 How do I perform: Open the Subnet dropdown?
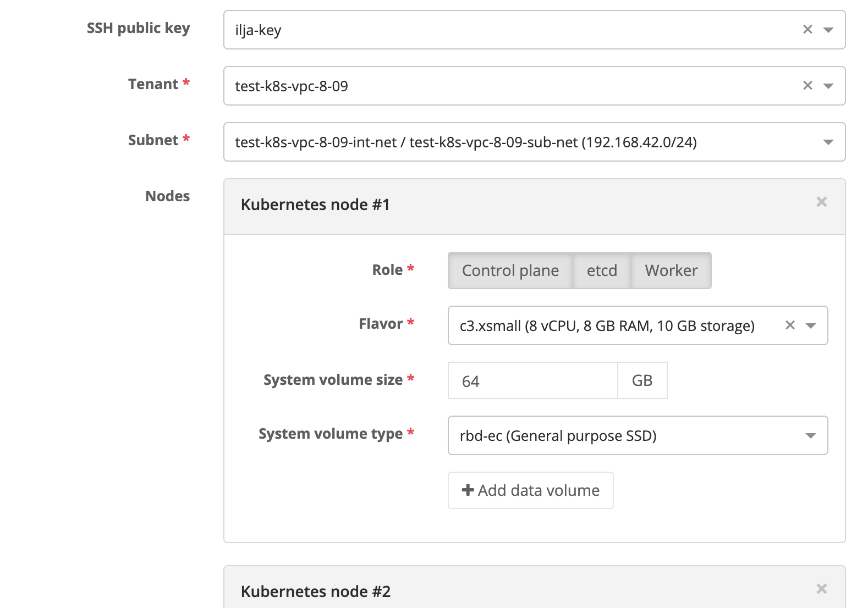tap(535, 142)
